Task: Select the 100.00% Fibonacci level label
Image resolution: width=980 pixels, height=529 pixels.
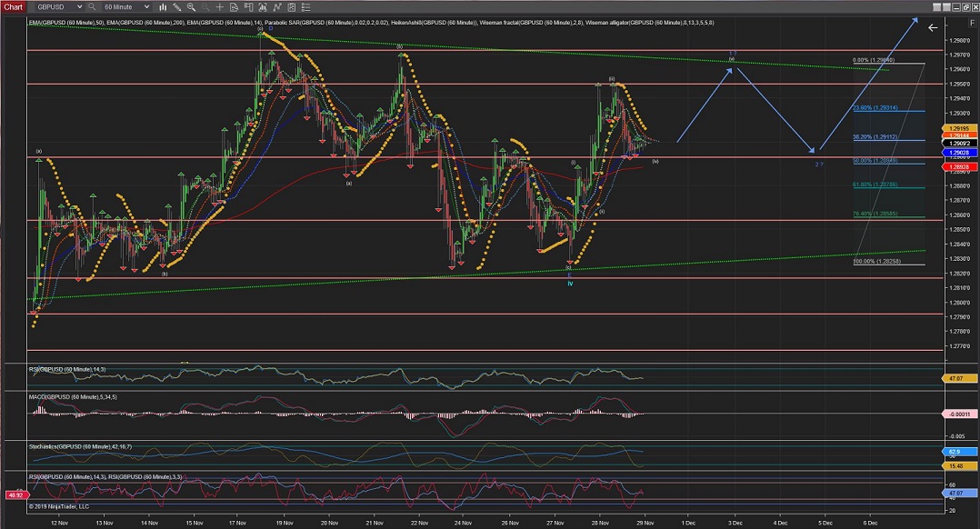Action: tap(877, 262)
